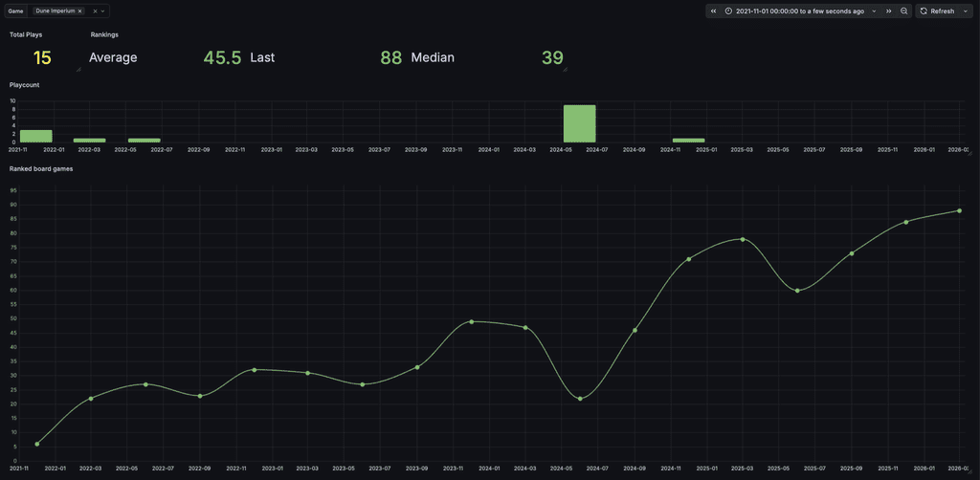This screenshot has height=480, width=980.
Task: Open the time range picker
Action: click(x=800, y=11)
